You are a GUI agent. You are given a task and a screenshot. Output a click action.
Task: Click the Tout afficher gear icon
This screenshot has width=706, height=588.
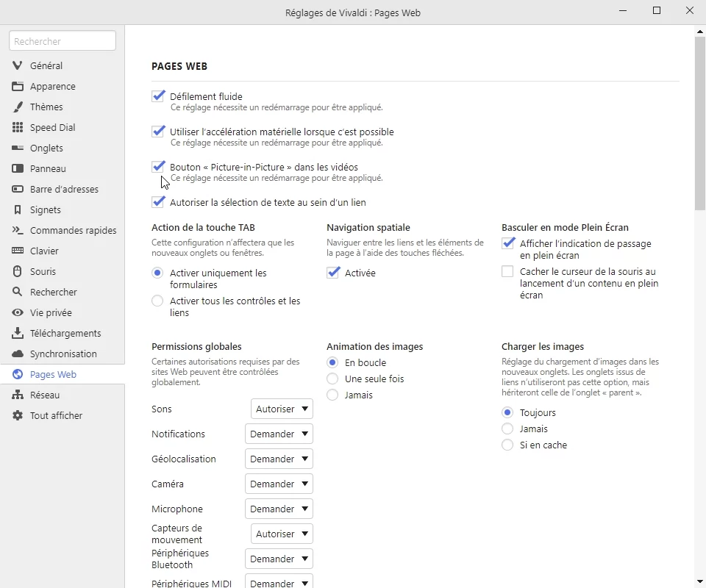coord(17,415)
